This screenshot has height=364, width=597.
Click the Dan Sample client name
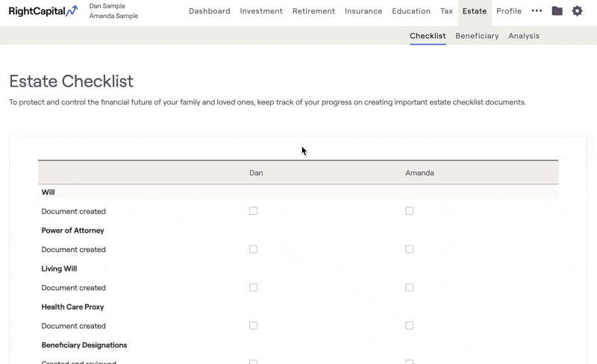point(107,6)
